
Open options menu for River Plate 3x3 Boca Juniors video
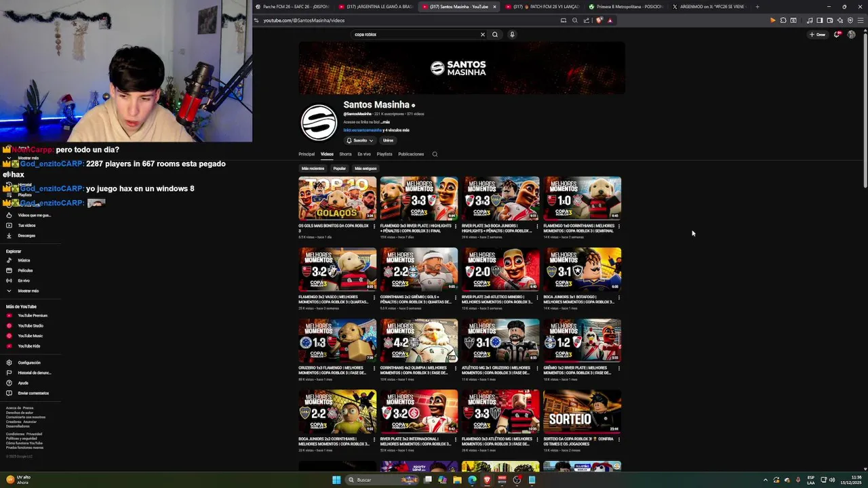[536, 226]
